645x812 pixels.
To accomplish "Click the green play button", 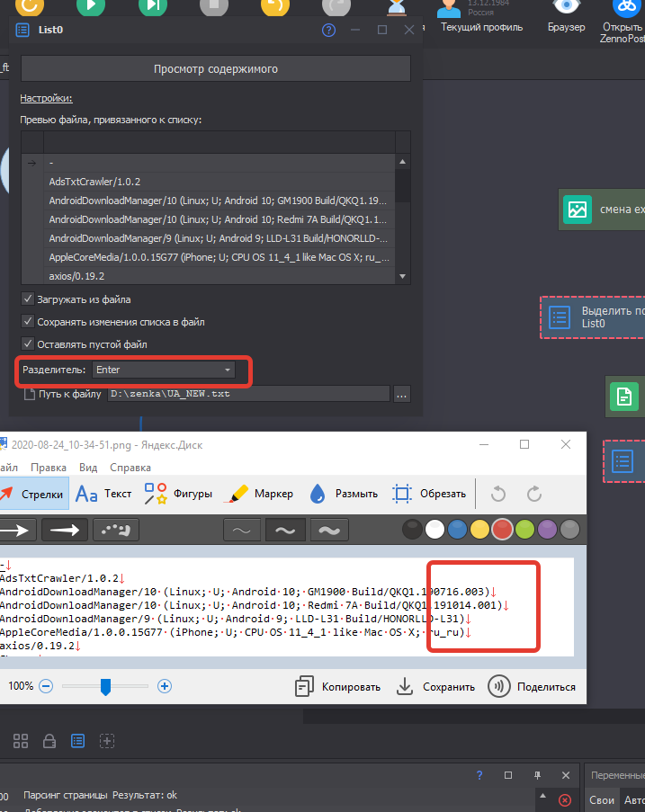I will pos(91,6).
